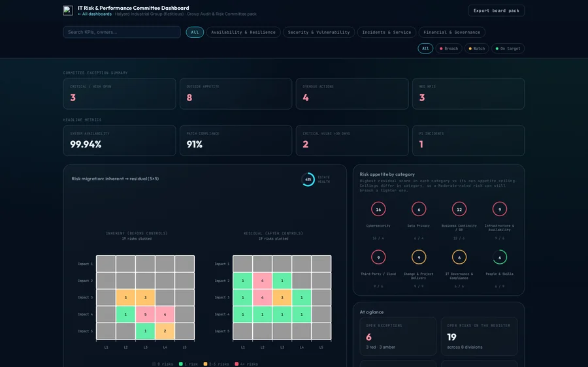
Task: Select the All status filter beside Breach
Action: pos(425,48)
